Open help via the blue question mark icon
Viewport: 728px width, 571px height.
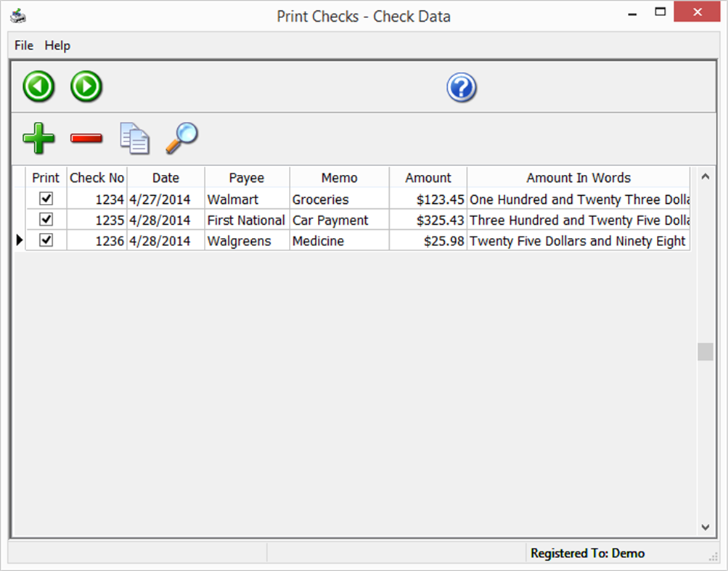pyautogui.click(x=461, y=86)
